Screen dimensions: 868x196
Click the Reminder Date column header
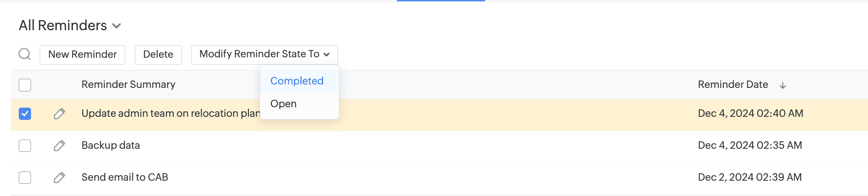point(733,84)
